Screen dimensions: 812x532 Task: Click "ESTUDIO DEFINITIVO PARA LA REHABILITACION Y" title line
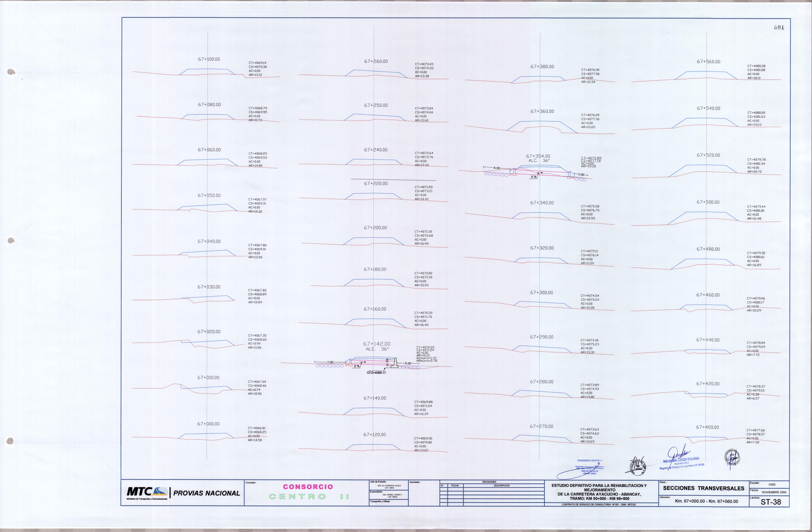pos(599,486)
